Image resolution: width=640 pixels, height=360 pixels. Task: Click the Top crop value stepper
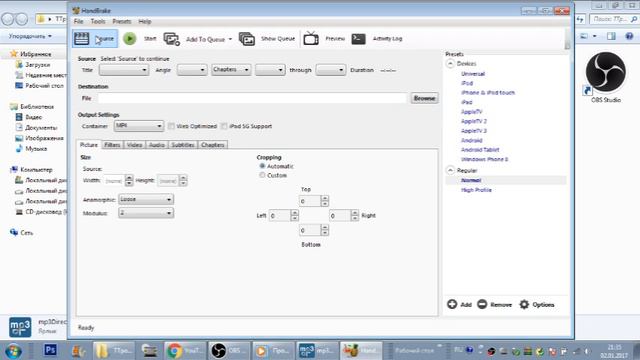coord(324,201)
